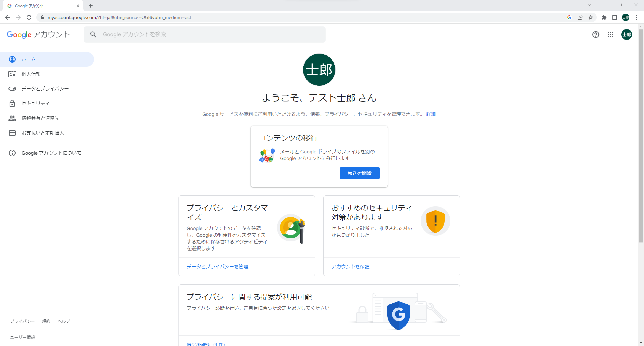Click the Google icon in the address bar
This screenshot has height=346, width=644.
point(569,17)
